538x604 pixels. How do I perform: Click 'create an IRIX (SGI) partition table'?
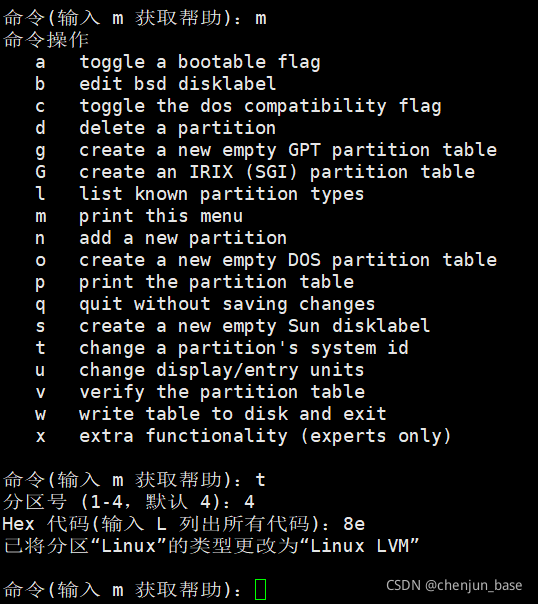click(277, 172)
